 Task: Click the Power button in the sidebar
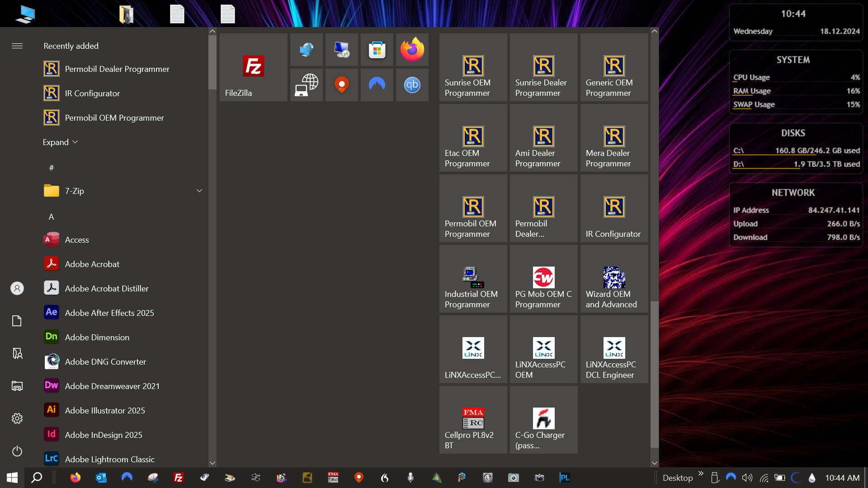[x=17, y=451]
